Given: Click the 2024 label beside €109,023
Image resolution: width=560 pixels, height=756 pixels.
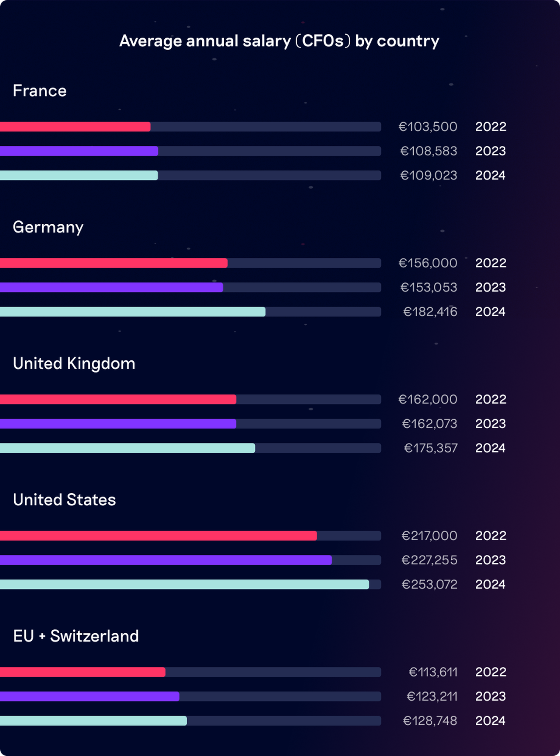Looking at the screenshot, I should pyautogui.click(x=490, y=175).
